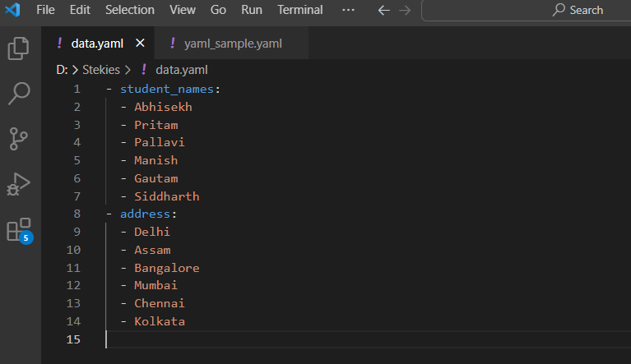
Task: Close the data.yaml tab
Action: (140, 44)
